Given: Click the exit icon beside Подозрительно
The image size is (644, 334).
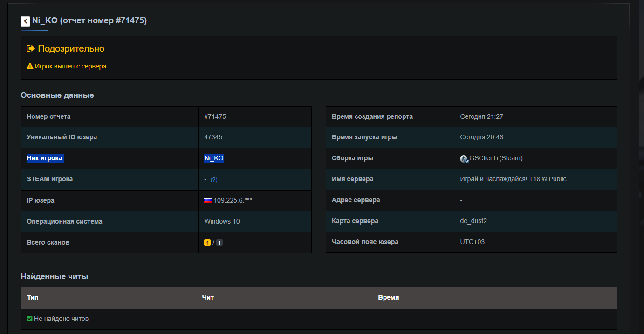Looking at the screenshot, I should point(31,48).
